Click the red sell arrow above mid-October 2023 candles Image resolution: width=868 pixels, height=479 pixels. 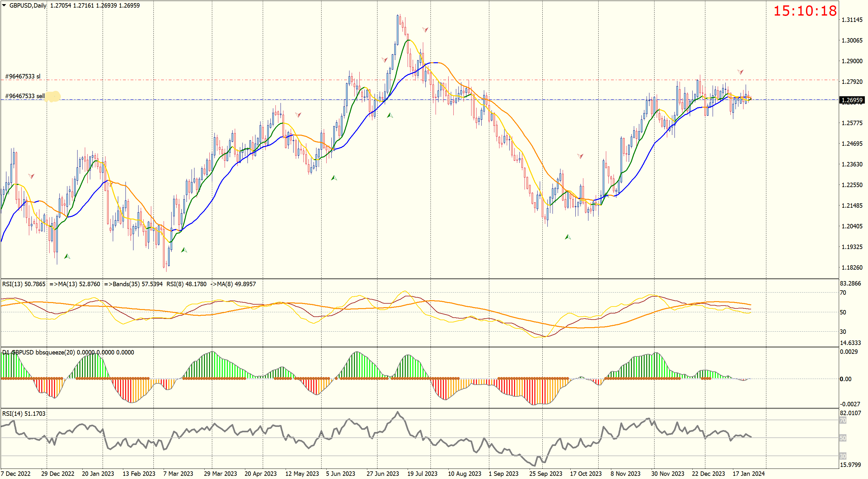tap(580, 156)
